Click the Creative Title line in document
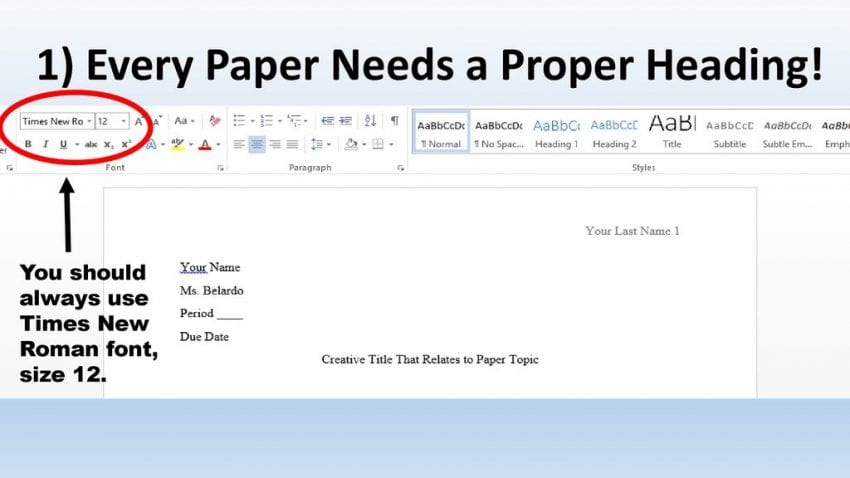Screen dimensions: 850x478 tap(430, 359)
